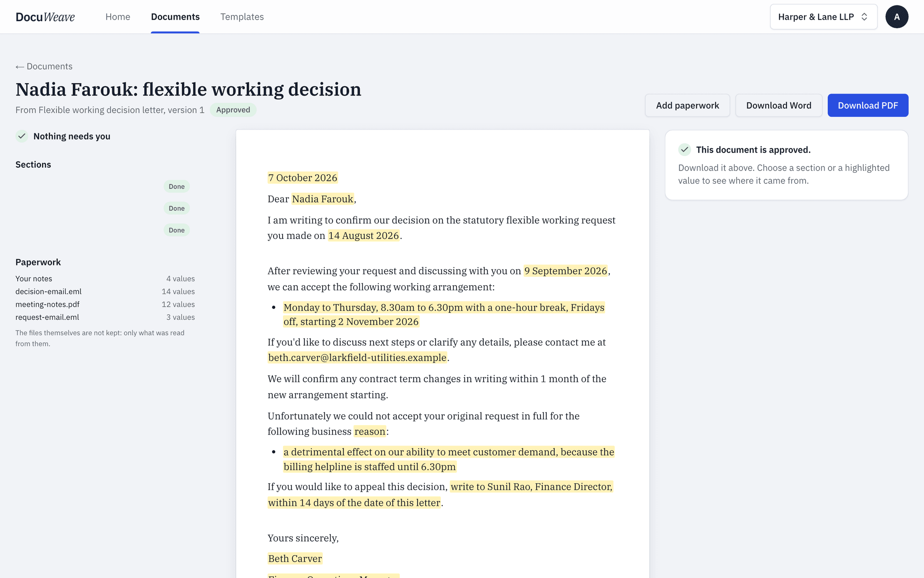924x578 pixels.
Task: Click the highlighted name Nadia Farouk
Action: click(323, 199)
